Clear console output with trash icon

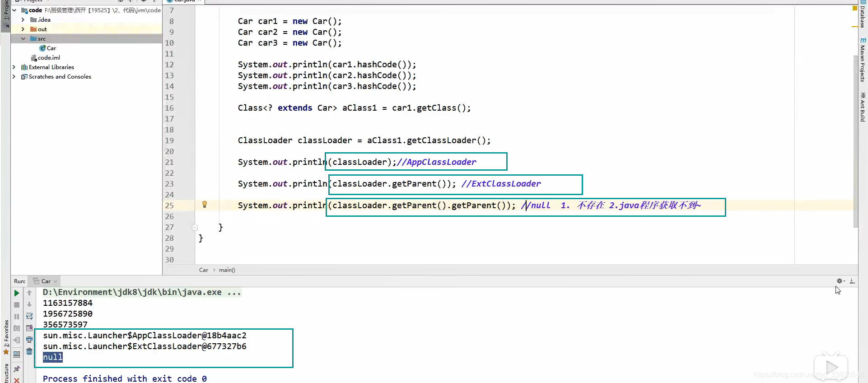[x=29, y=351]
